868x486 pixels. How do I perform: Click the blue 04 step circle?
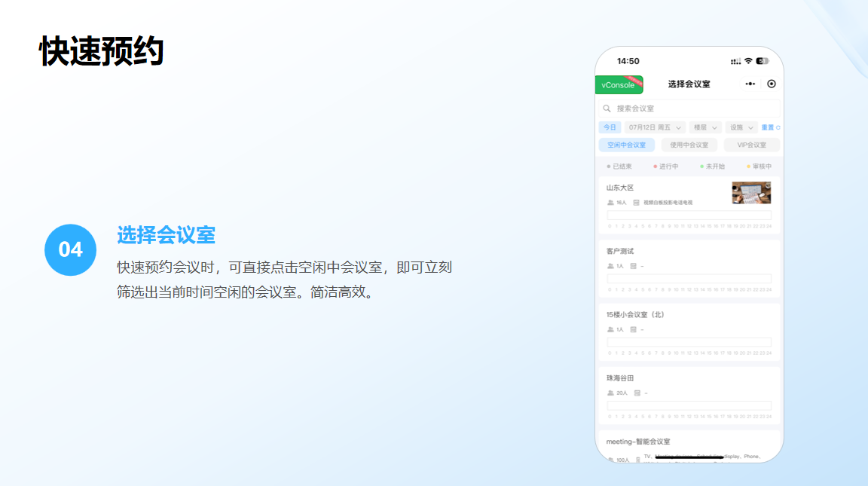tap(70, 249)
